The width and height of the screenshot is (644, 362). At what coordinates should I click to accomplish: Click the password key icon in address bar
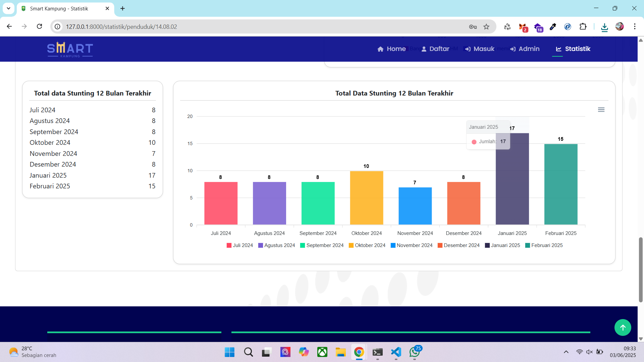click(473, 27)
